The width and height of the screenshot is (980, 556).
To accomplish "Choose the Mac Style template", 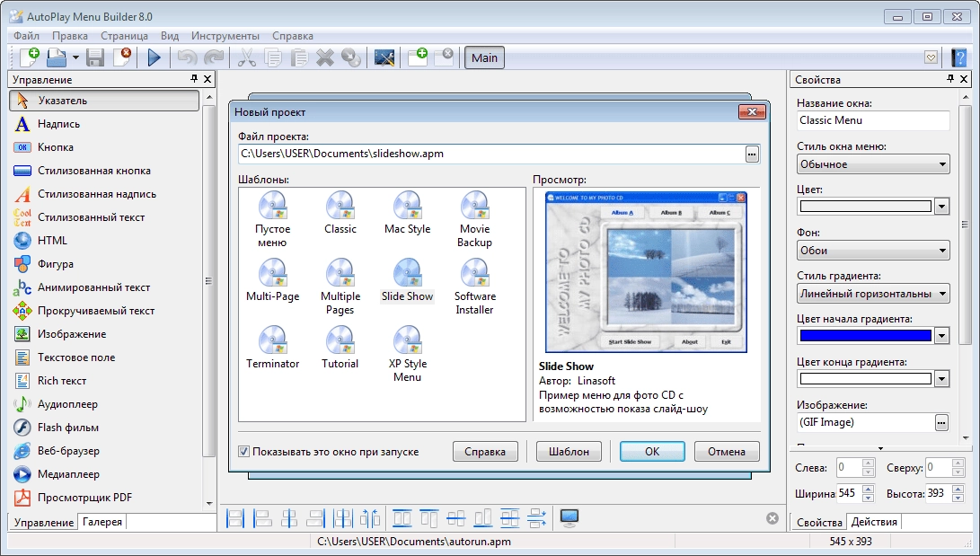I will pos(408,213).
